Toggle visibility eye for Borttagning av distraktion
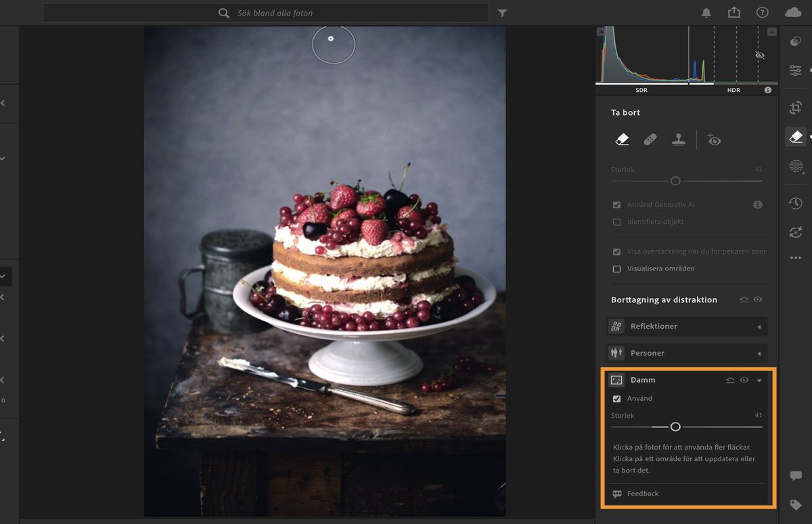The height and width of the screenshot is (524, 812). click(x=758, y=300)
